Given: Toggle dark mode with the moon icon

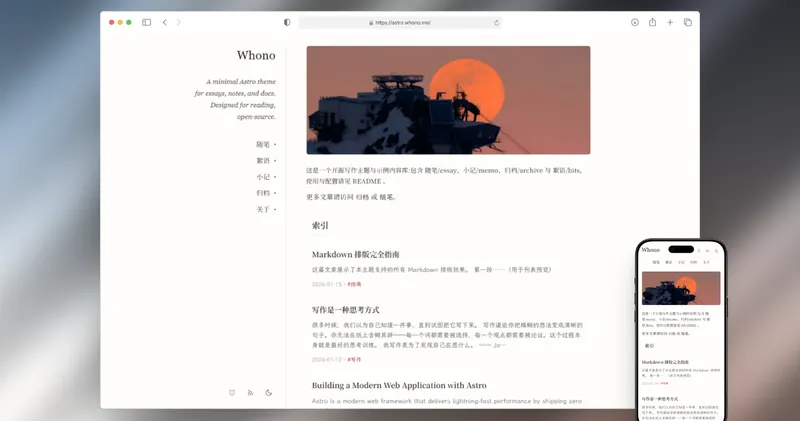Looking at the screenshot, I should (268, 392).
